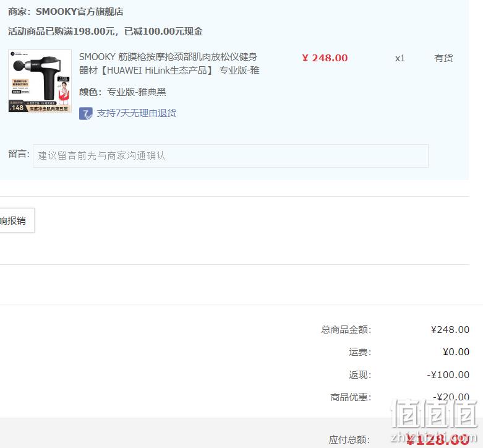Select the quantity text x1
Screen dimensions: 483x448
[x=400, y=58]
